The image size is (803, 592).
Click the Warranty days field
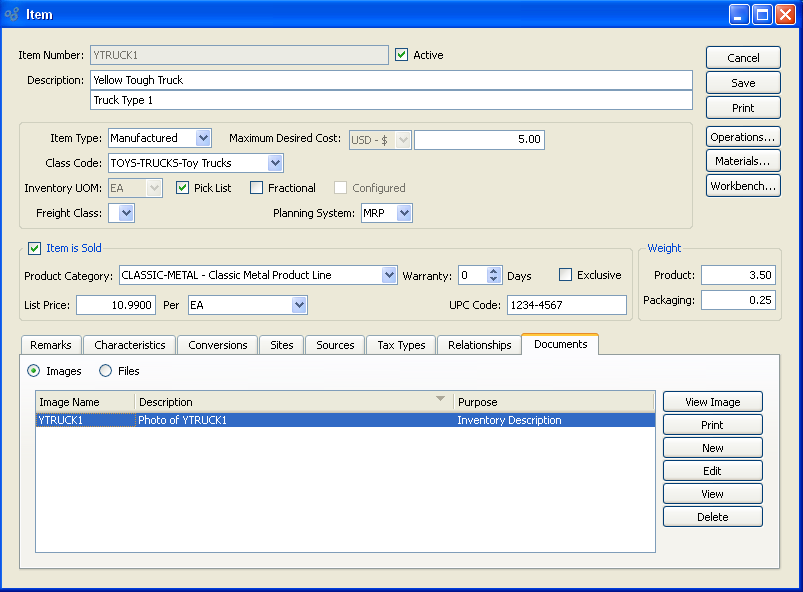point(473,276)
